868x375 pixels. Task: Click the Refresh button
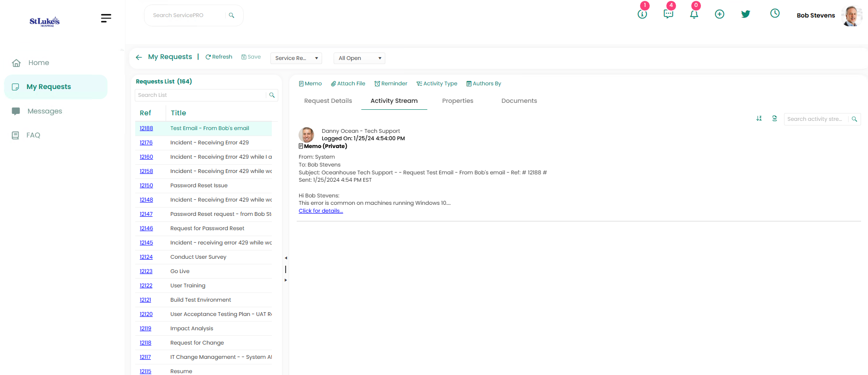click(219, 57)
